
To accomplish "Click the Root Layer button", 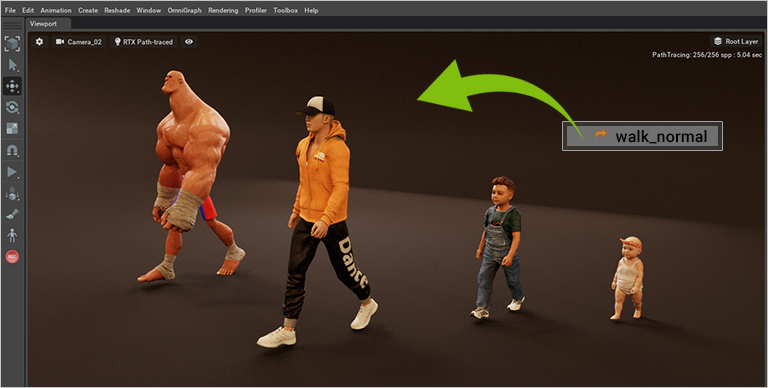I will coord(736,42).
